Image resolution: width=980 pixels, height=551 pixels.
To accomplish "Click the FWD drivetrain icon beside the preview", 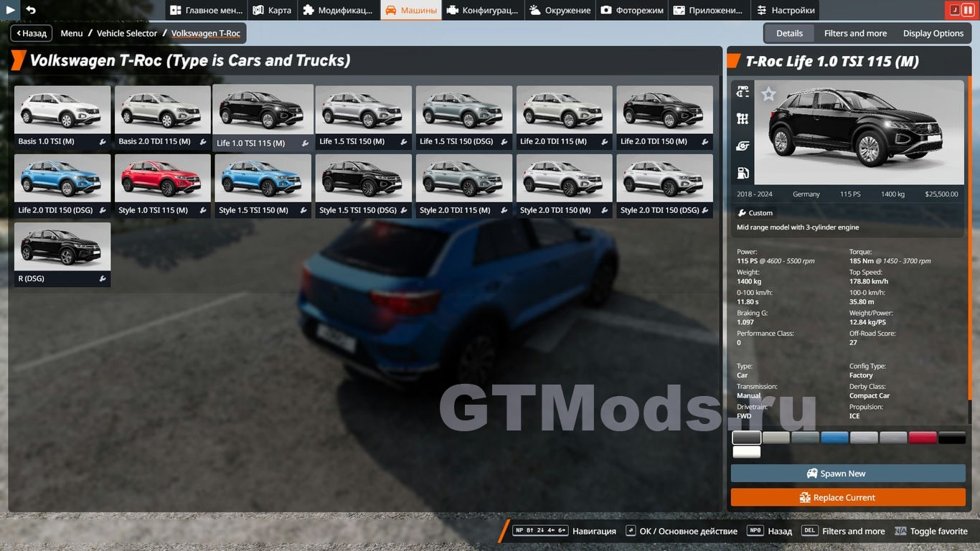I will (x=743, y=92).
